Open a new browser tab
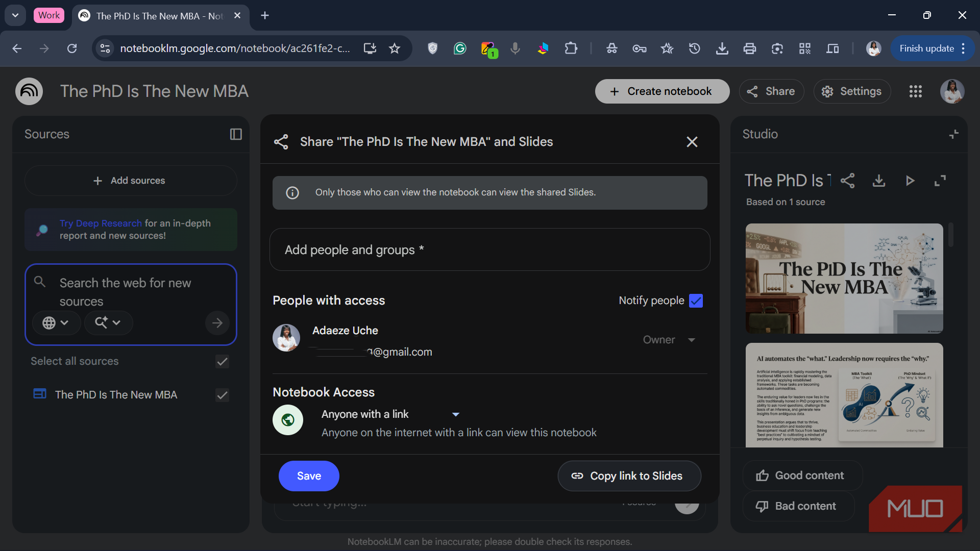 [x=265, y=15]
